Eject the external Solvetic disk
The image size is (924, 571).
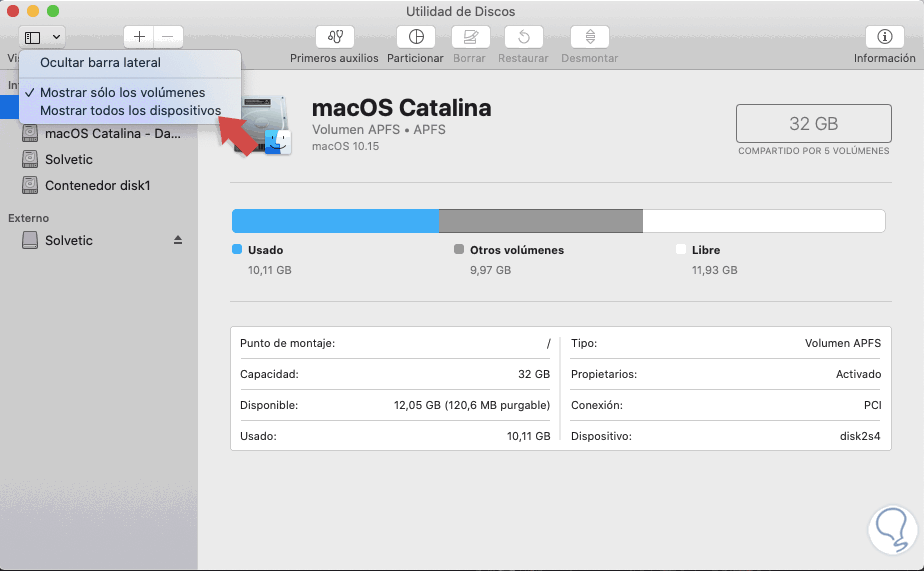tap(178, 240)
